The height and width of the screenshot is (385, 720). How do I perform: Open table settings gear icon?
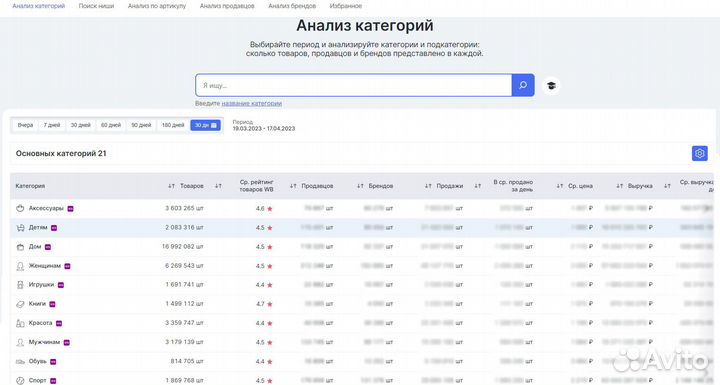[699, 153]
